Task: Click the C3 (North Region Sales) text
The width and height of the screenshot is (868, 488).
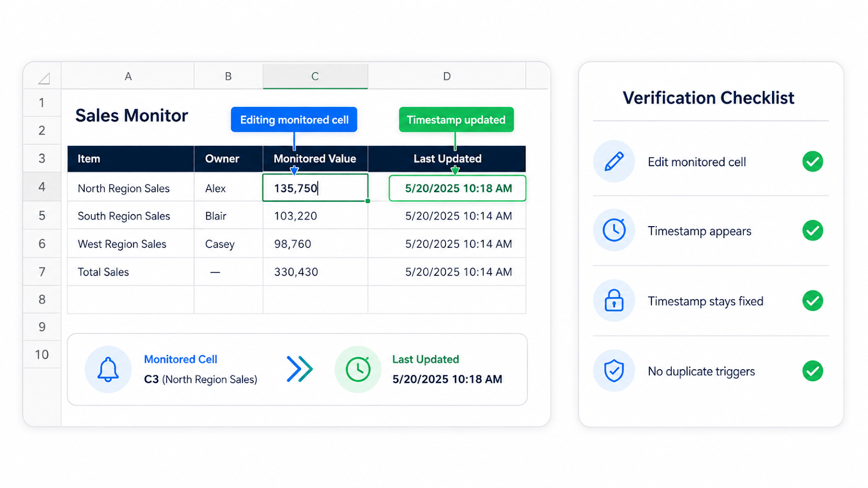Action: tap(201, 379)
